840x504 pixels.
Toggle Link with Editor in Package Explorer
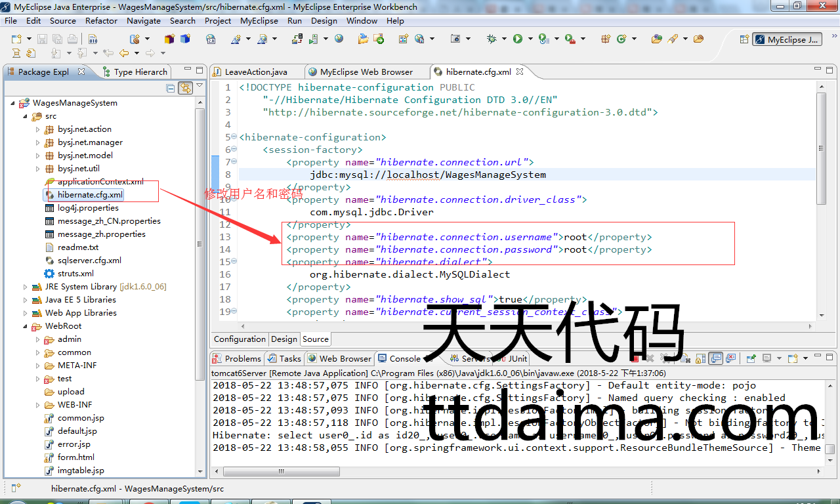coord(185,88)
